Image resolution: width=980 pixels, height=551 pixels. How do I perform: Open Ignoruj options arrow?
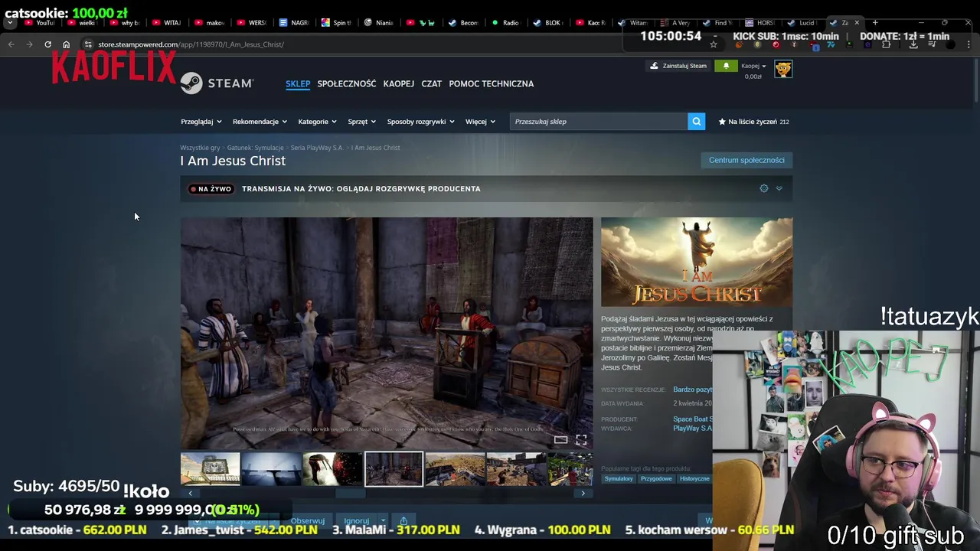384,520
